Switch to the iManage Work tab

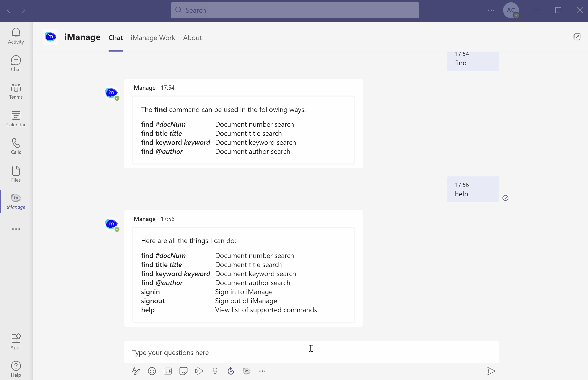(x=153, y=38)
